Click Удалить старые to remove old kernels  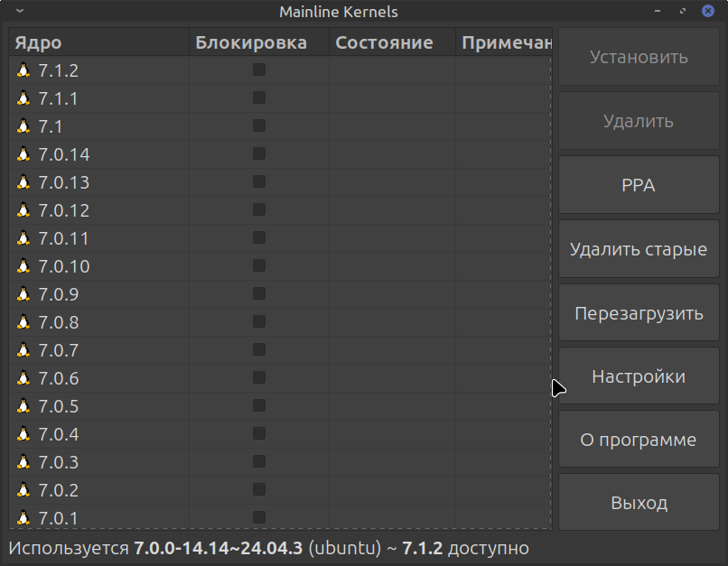[639, 249]
